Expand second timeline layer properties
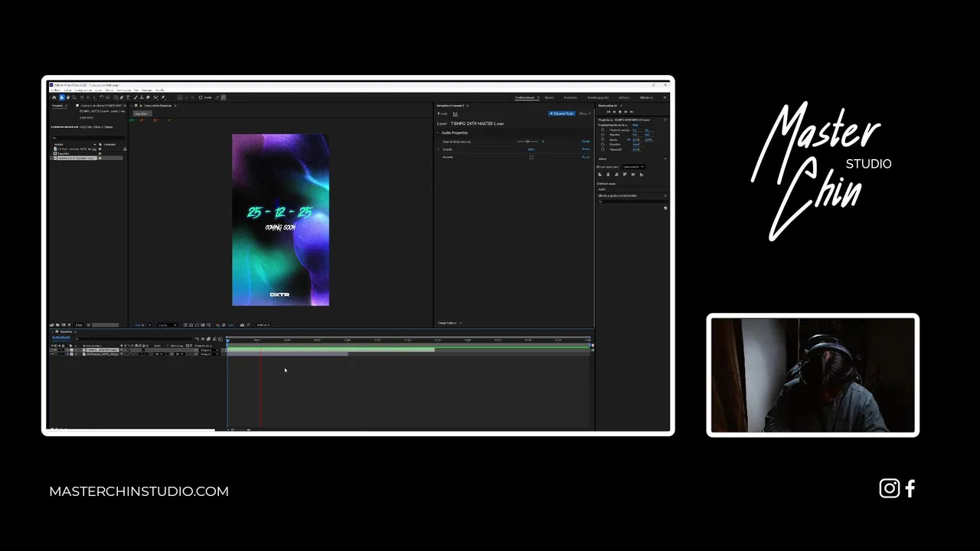Viewport: 980px width, 551px height. coord(68,354)
